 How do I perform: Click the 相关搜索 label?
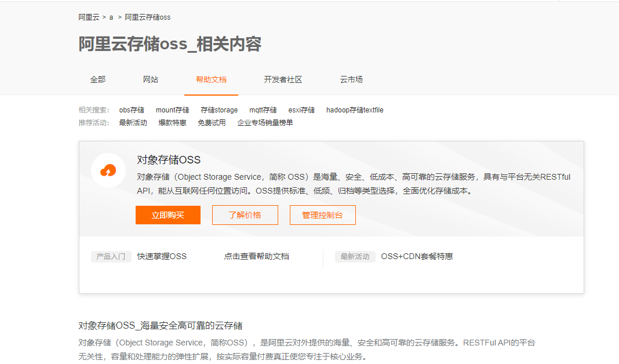(x=93, y=110)
